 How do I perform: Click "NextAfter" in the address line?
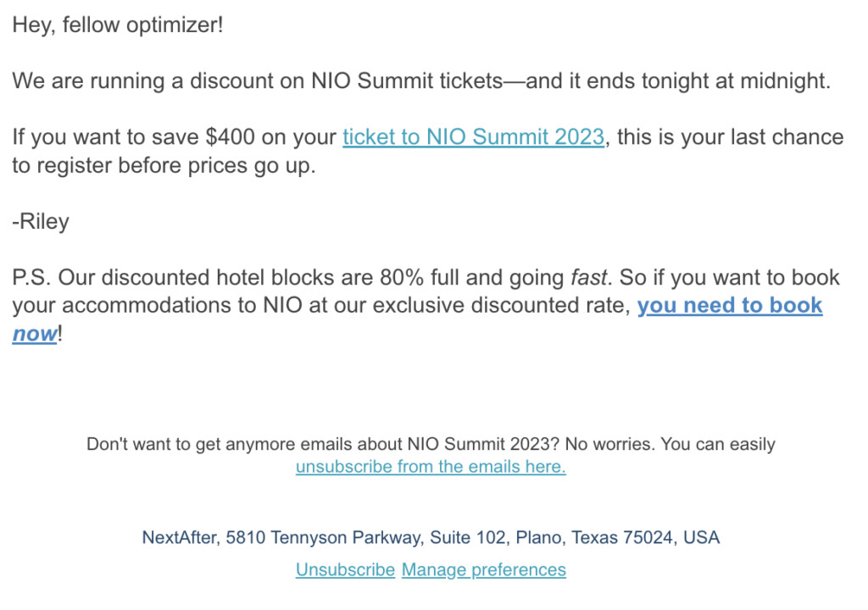pos(179,537)
